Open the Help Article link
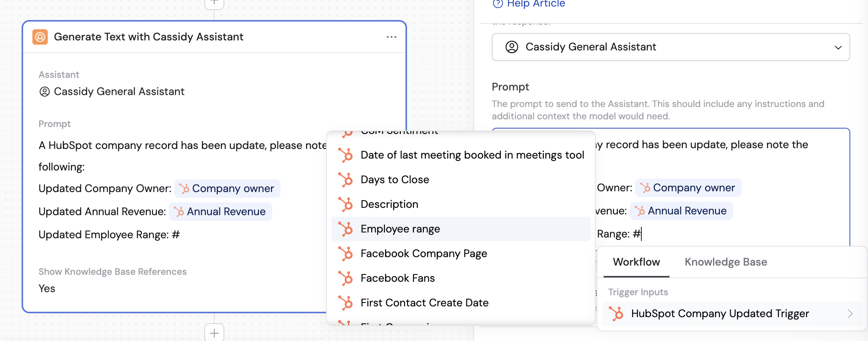The height and width of the screenshot is (341, 868). click(536, 4)
